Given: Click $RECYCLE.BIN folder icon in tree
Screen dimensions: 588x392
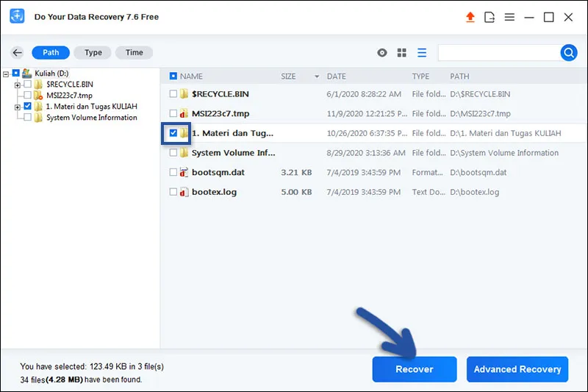Looking at the screenshot, I should coord(38,84).
